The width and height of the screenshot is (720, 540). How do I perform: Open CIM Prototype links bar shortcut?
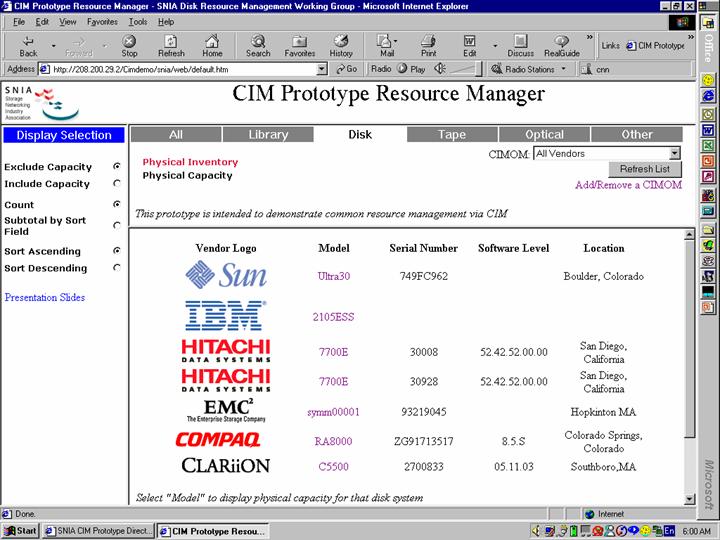(655, 45)
